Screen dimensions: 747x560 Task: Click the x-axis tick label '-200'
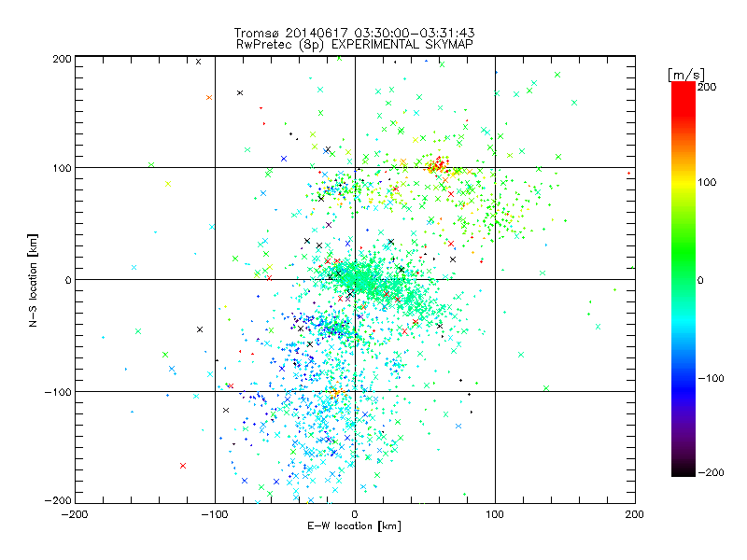(75, 514)
